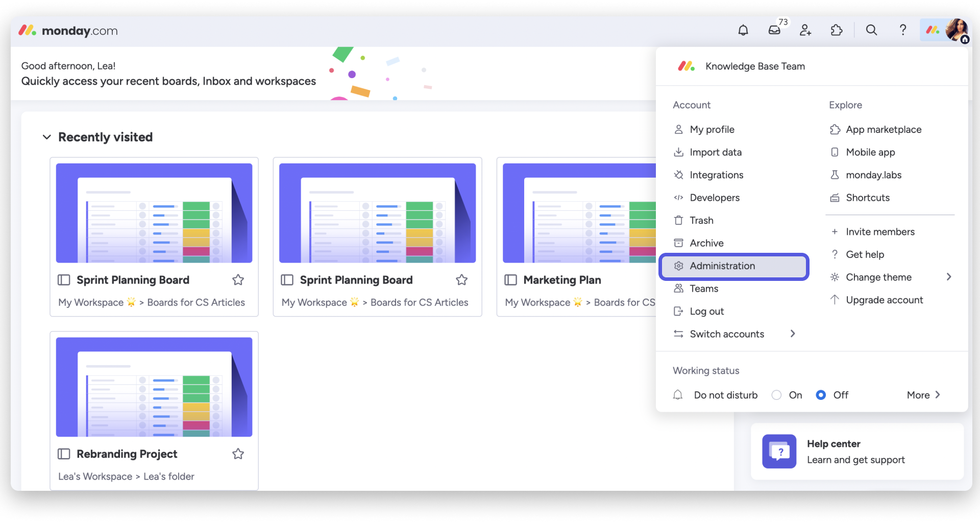980x524 pixels.
Task: Click Invite members in the menu
Action: click(880, 232)
